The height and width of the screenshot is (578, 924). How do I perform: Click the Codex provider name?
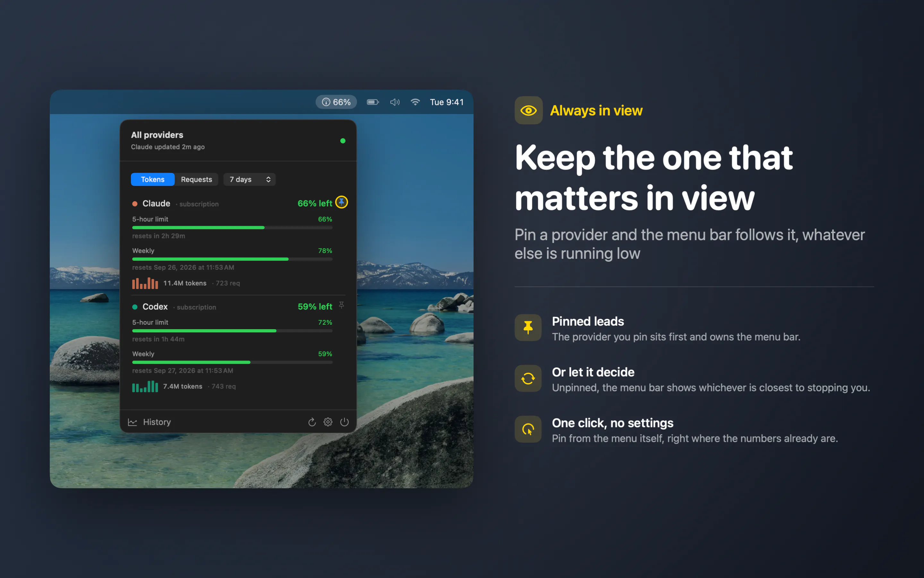point(155,307)
